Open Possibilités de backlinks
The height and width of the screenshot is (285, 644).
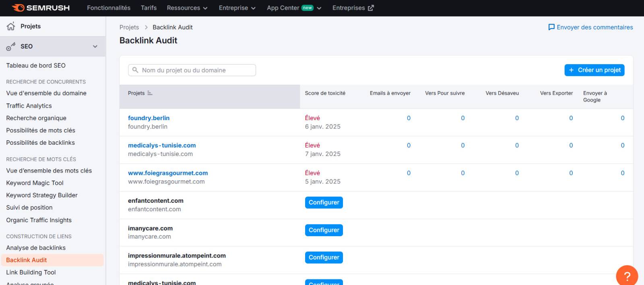pyautogui.click(x=40, y=143)
